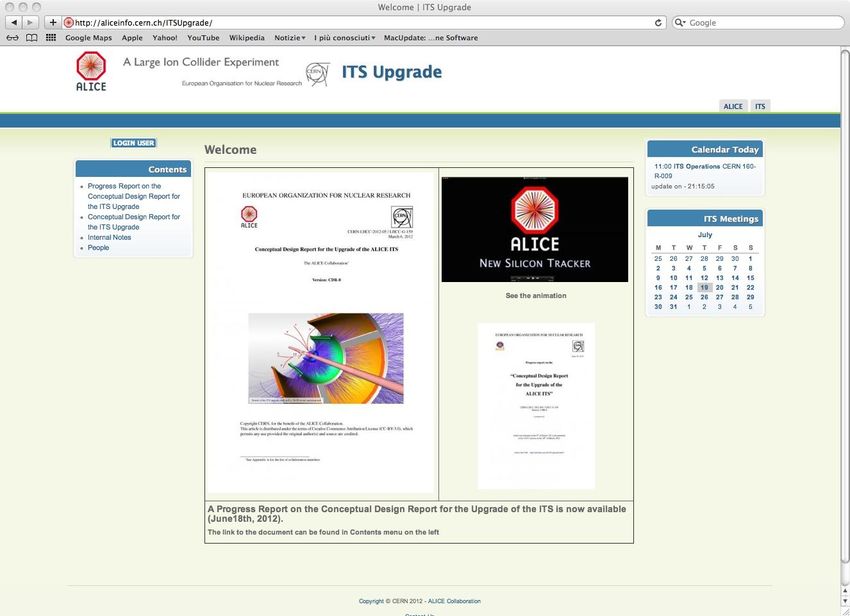Viewport: 850px width, 616px height.
Task: Switch to the ALICE tab
Action: pyautogui.click(x=733, y=106)
